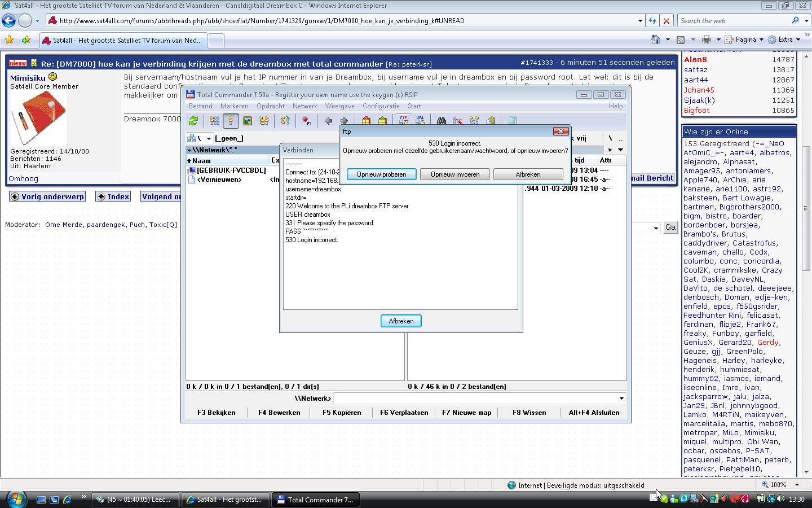
Task: Expand the Extra tools dropdown
Action: click(798, 40)
